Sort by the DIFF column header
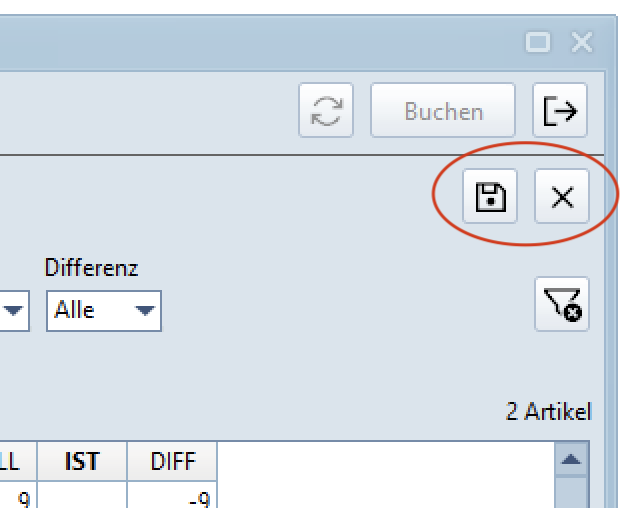630x508 pixels. click(x=172, y=461)
